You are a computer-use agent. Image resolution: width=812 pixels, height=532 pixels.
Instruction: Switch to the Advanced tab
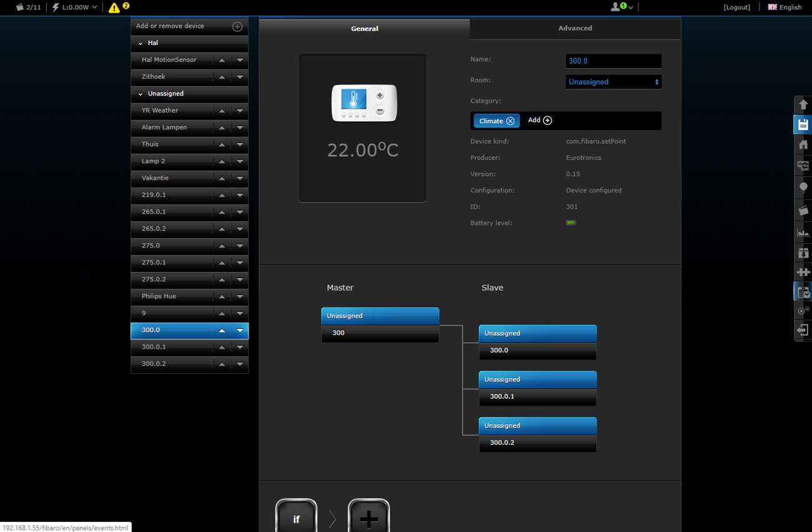point(575,28)
